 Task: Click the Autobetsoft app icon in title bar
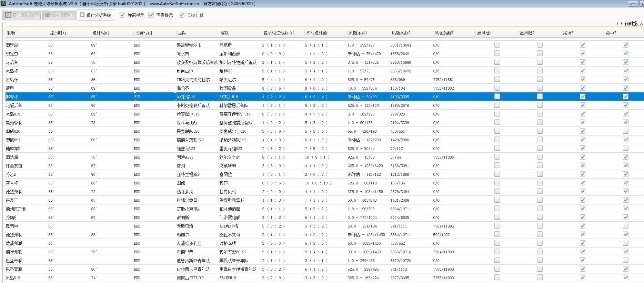coord(3,3)
